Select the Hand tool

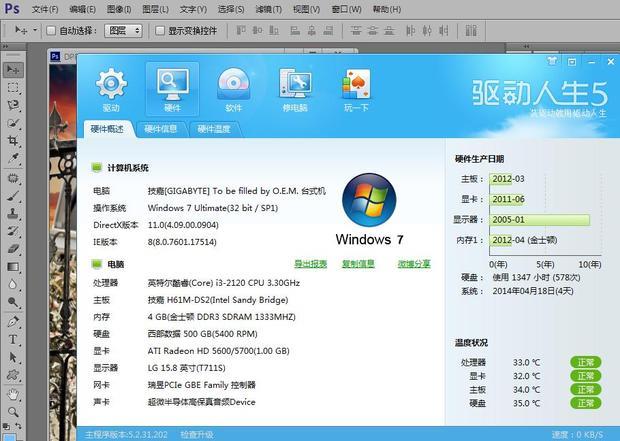click(13, 394)
